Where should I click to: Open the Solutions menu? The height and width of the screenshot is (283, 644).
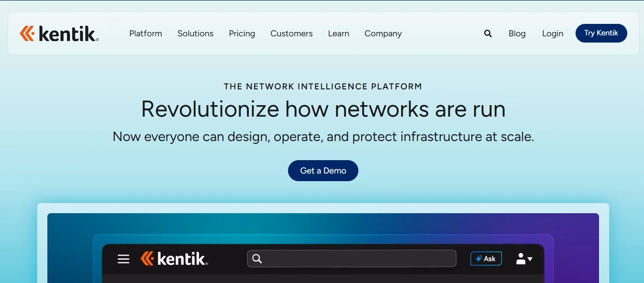tap(195, 33)
